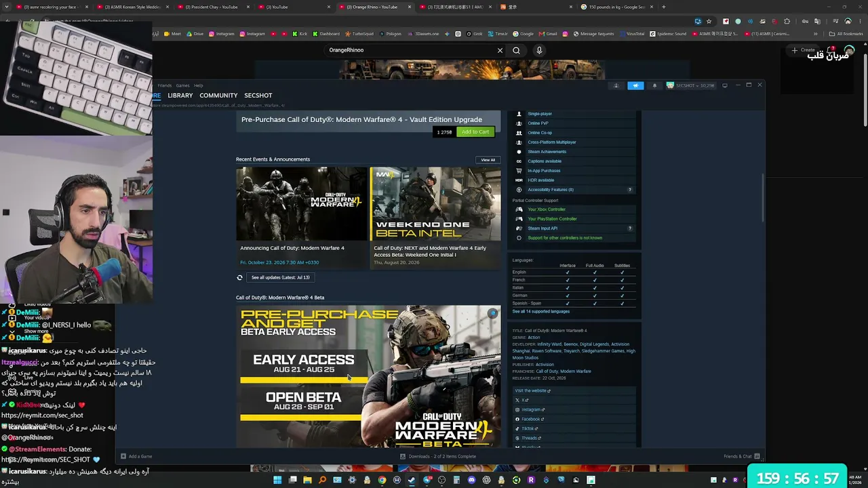Click the Steam icon in the taskbar
The image size is (868, 488).
(412, 480)
